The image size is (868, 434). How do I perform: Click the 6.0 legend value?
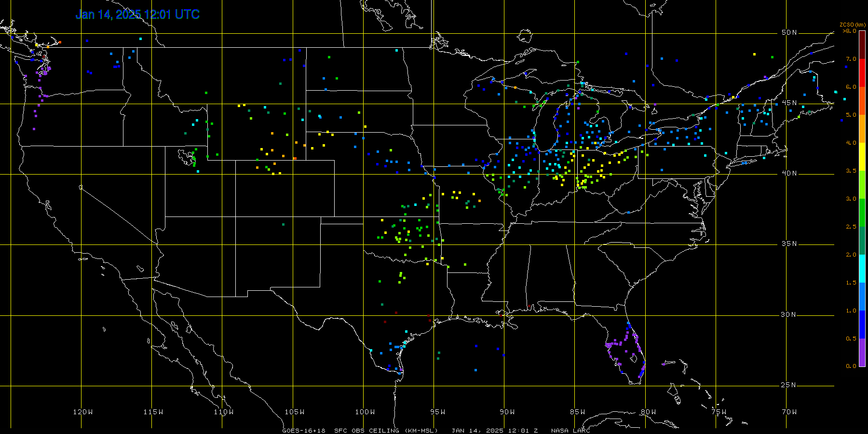851,87
